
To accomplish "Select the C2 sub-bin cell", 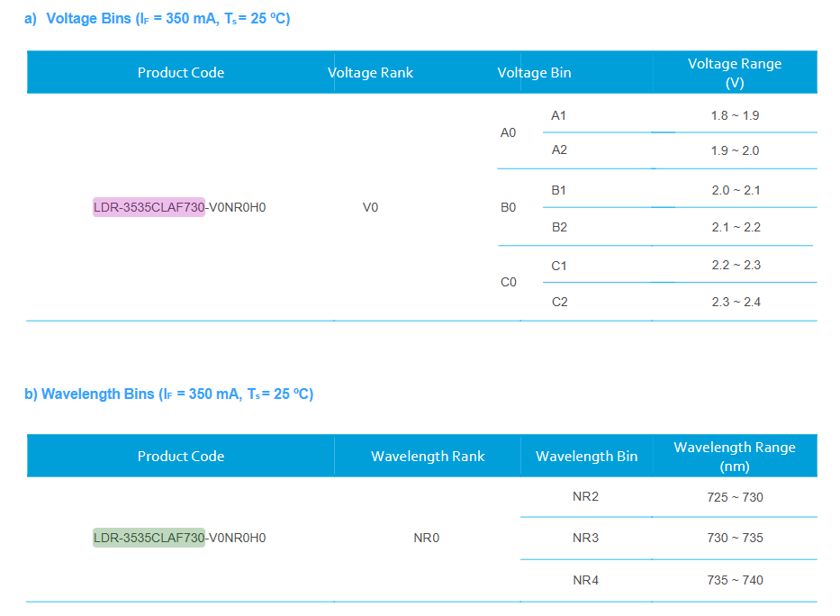I will (560, 302).
